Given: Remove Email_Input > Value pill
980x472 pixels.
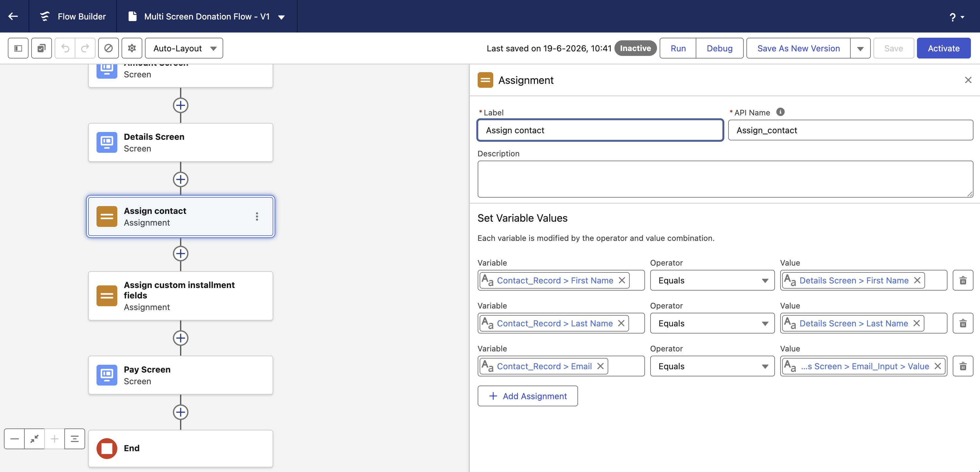Looking at the screenshot, I should click(x=938, y=366).
